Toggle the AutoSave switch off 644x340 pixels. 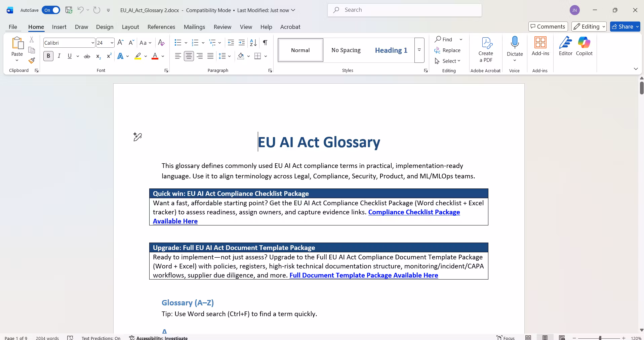coord(51,10)
